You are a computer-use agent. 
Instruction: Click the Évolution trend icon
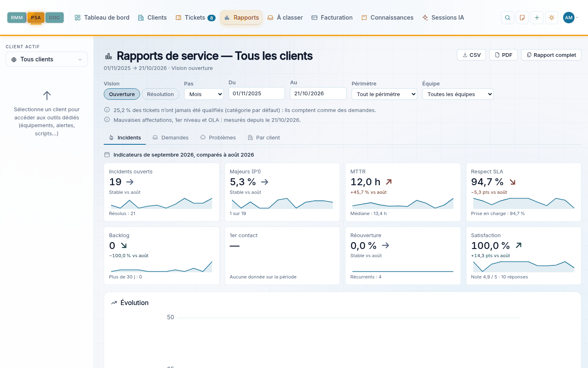coord(114,303)
